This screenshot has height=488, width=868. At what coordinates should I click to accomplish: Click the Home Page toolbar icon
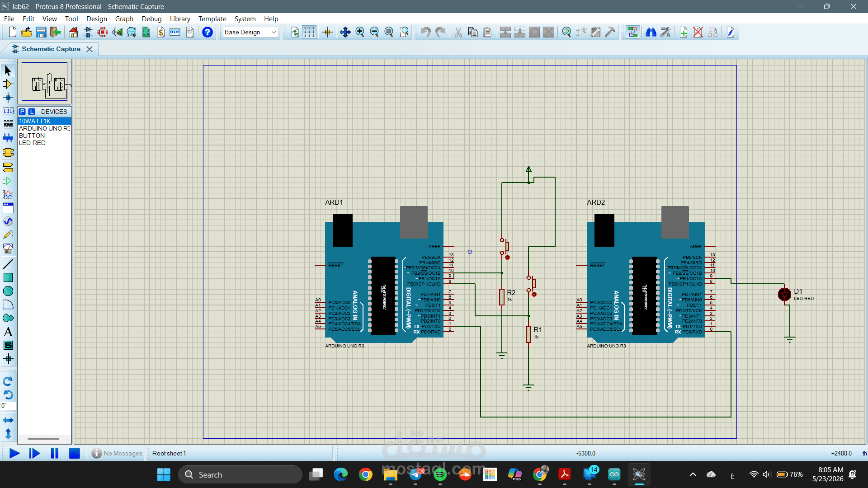pyautogui.click(x=73, y=32)
